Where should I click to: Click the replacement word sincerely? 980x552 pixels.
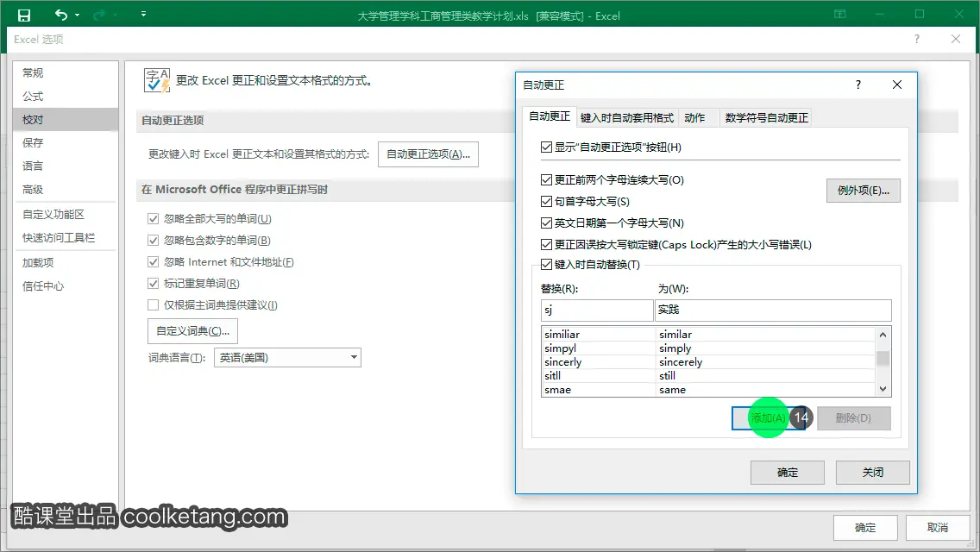[681, 362]
